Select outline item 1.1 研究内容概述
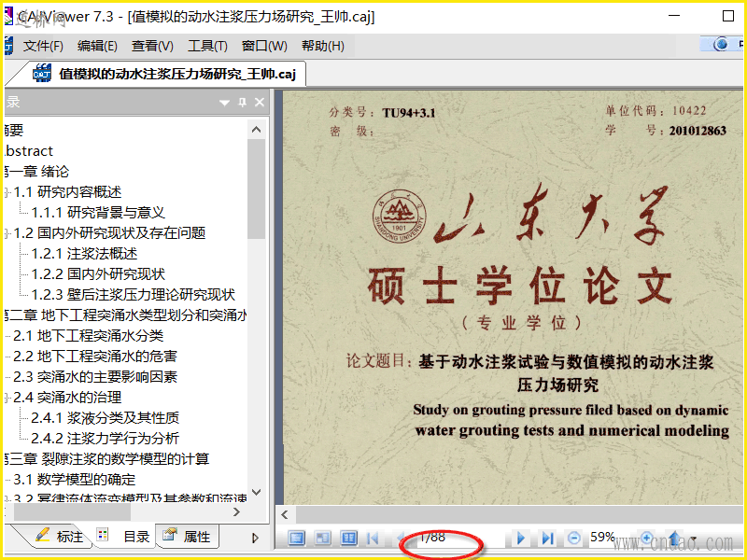747x560 pixels. tap(67, 192)
